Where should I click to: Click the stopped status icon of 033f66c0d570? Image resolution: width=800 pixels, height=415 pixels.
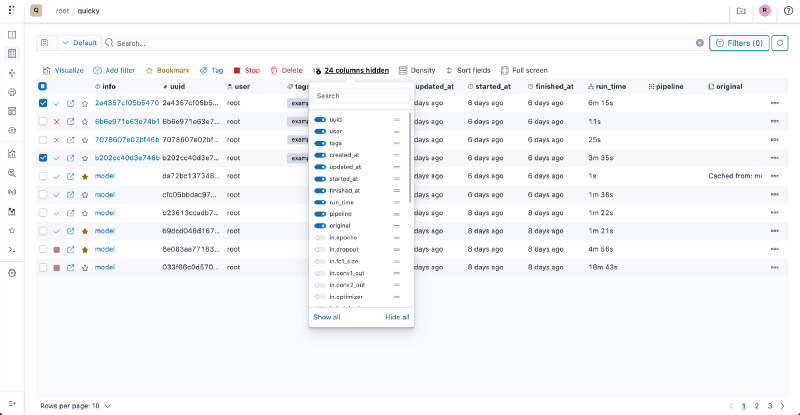(x=57, y=267)
